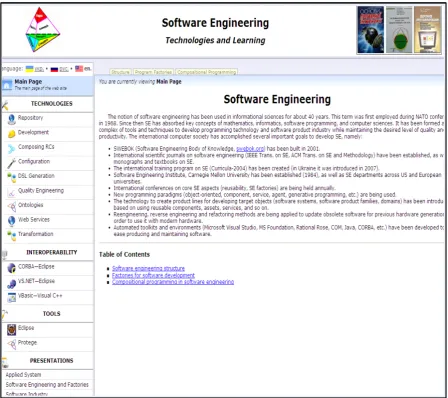Open the Applied System presentation
This screenshot has height=398, width=448.
point(23,375)
